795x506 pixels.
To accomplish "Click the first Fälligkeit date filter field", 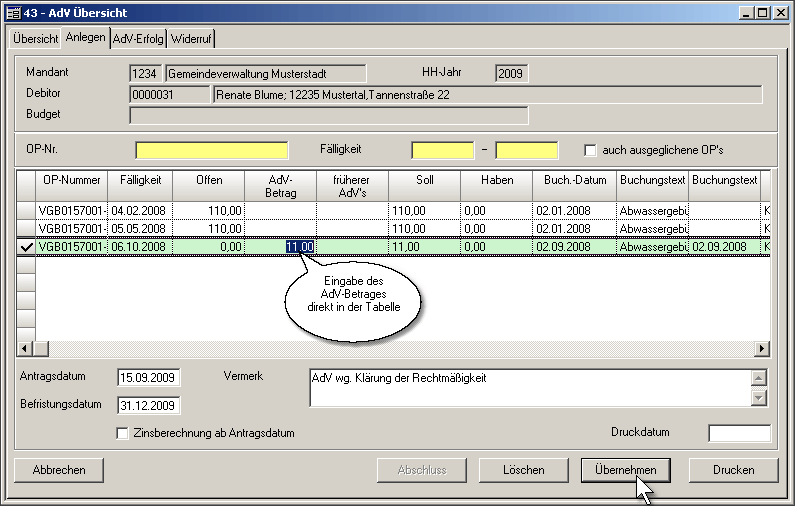I will tap(442, 150).
